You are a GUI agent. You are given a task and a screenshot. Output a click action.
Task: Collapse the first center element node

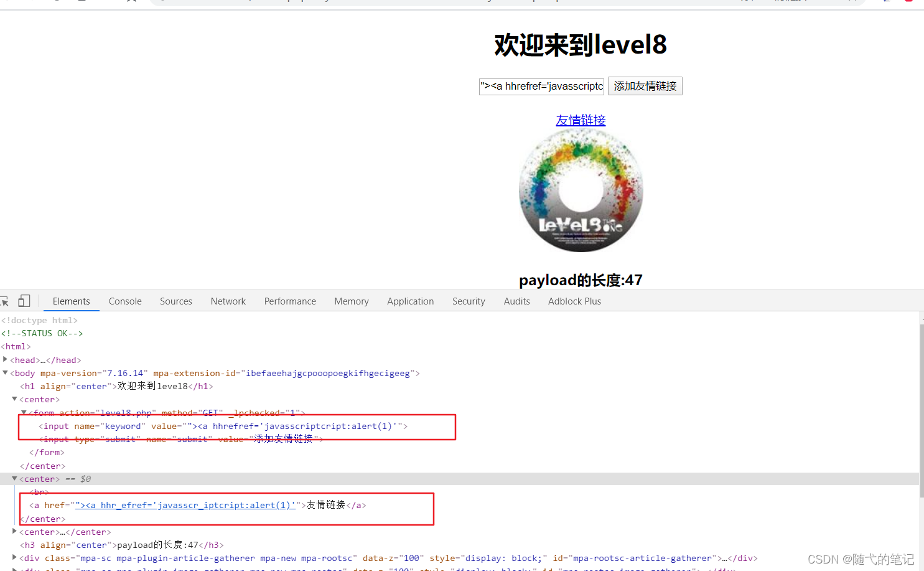[14, 399]
